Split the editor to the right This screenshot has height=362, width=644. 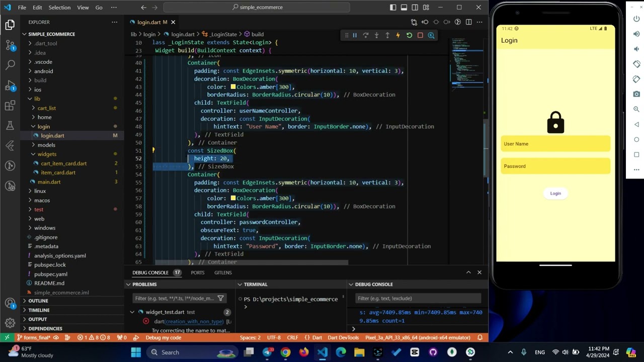(x=468, y=22)
